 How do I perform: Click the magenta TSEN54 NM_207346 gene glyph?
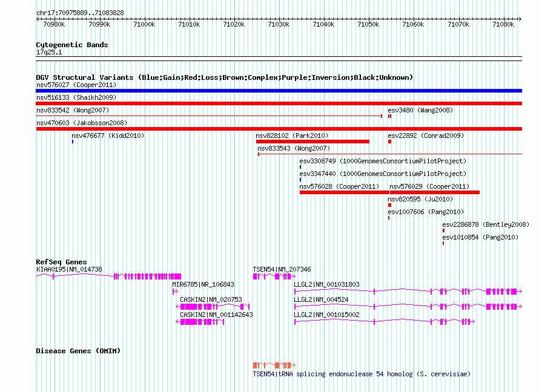pyautogui.click(x=274, y=276)
